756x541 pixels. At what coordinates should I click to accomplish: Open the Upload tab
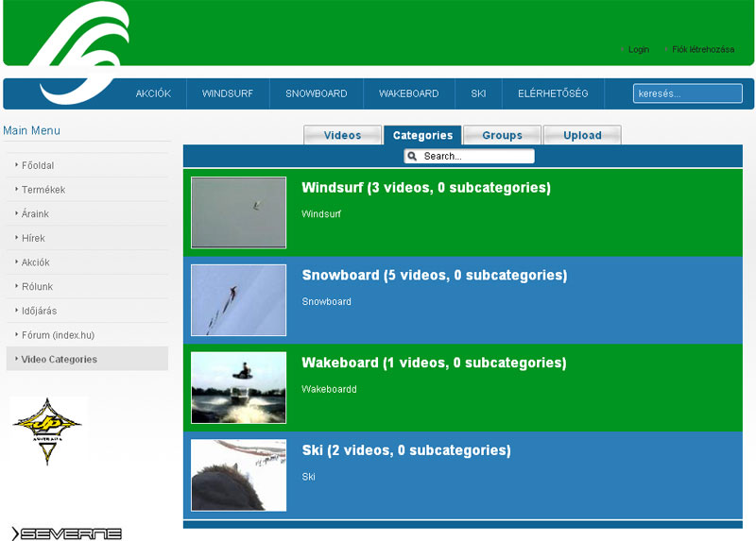582,136
